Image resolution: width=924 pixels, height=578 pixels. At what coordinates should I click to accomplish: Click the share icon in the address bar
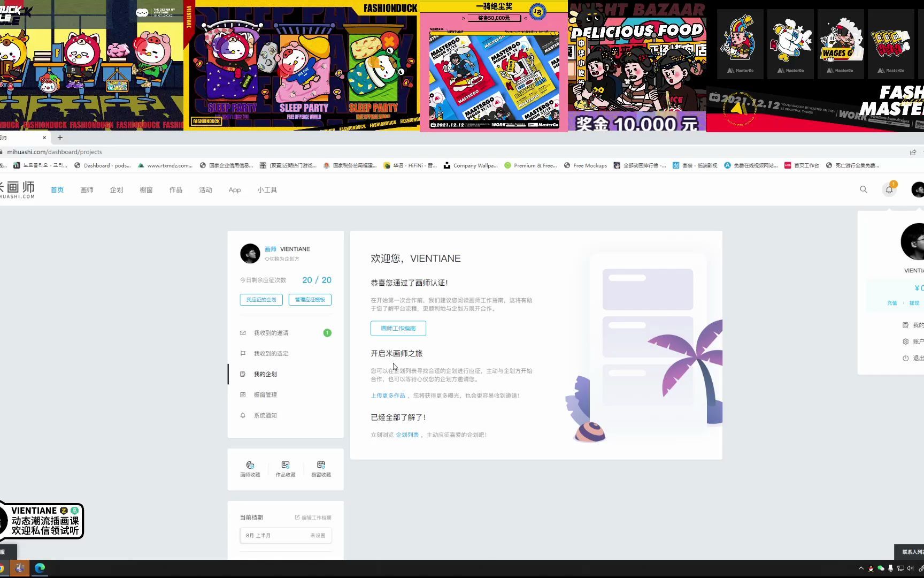pyautogui.click(x=913, y=152)
